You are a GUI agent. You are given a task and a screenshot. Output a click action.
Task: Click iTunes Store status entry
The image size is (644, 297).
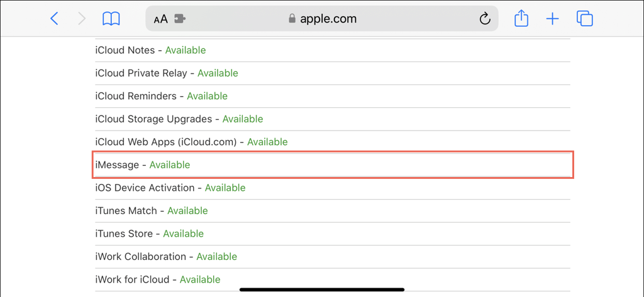[x=332, y=234]
